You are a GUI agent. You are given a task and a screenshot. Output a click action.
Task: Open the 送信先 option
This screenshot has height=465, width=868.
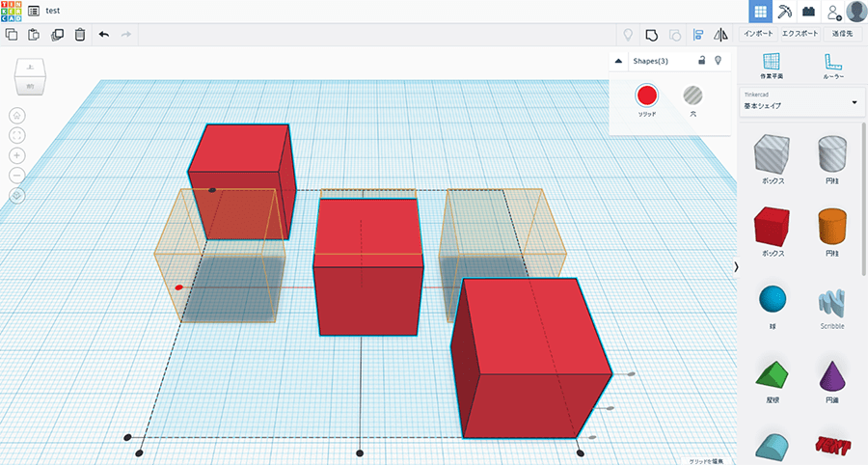[x=842, y=34]
